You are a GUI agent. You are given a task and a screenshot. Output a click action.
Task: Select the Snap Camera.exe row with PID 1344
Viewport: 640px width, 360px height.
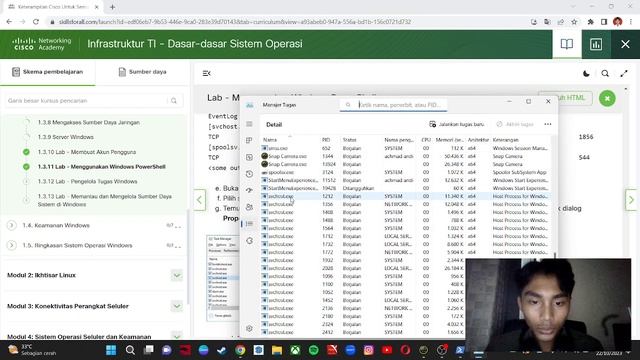(x=405, y=156)
